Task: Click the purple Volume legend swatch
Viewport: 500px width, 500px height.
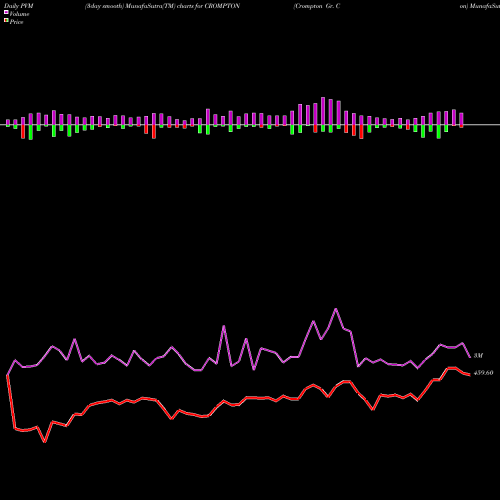Action: 6,12
